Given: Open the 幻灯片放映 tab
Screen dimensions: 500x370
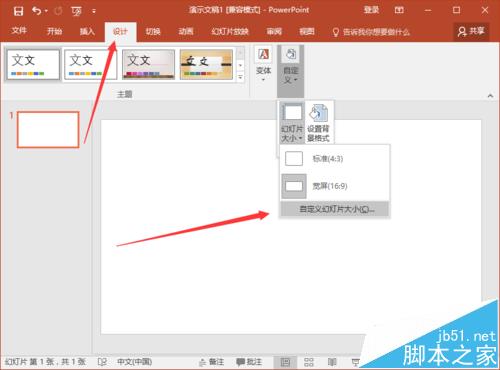Looking at the screenshot, I should pyautogui.click(x=230, y=31).
